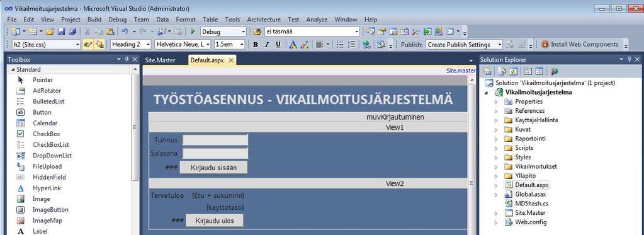Paste from clipboard using toolbar icon
This screenshot has width=644, height=235.
[110, 32]
